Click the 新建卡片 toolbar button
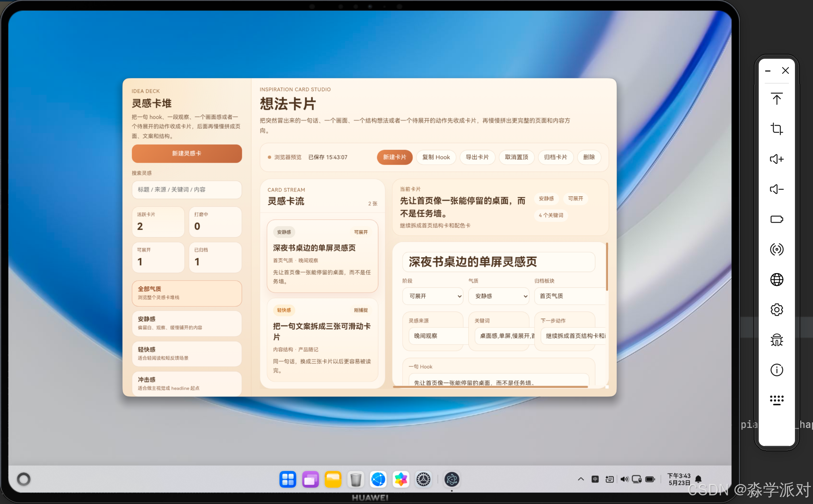The height and width of the screenshot is (504, 813). point(394,157)
